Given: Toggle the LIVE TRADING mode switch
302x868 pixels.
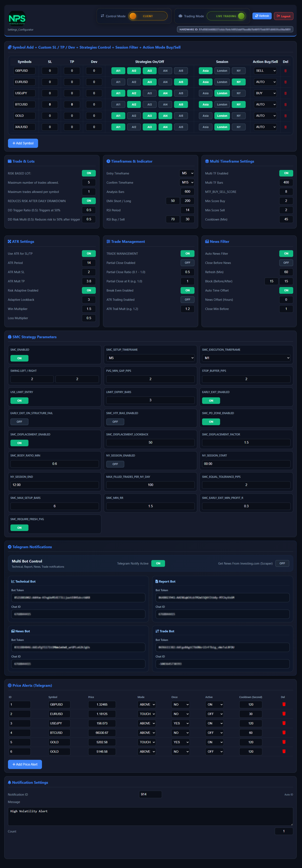Looking at the screenshot, I should pyautogui.click(x=226, y=16).
